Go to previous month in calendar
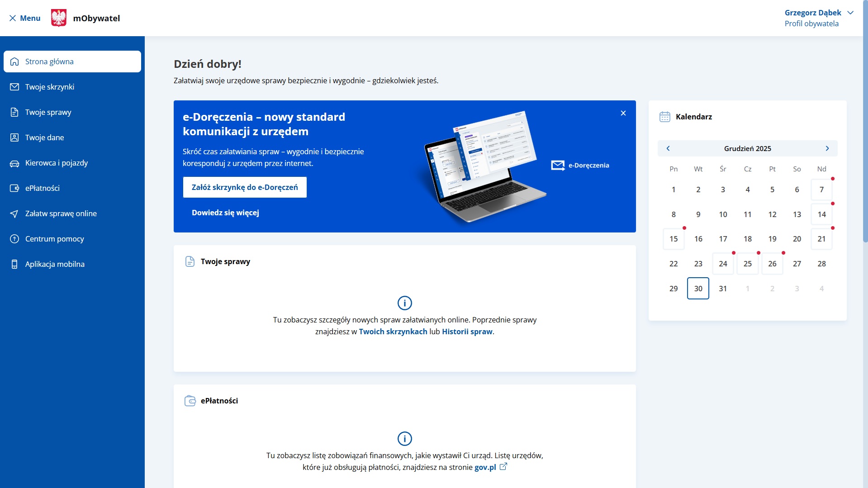This screenshot has width=868, height=488. (x=668, y=148)
